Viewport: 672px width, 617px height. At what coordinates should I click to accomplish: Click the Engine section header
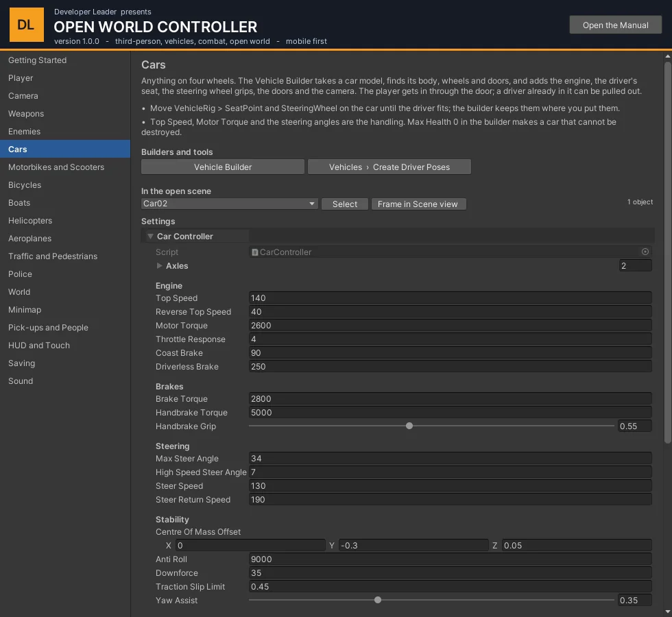point(169,285)
